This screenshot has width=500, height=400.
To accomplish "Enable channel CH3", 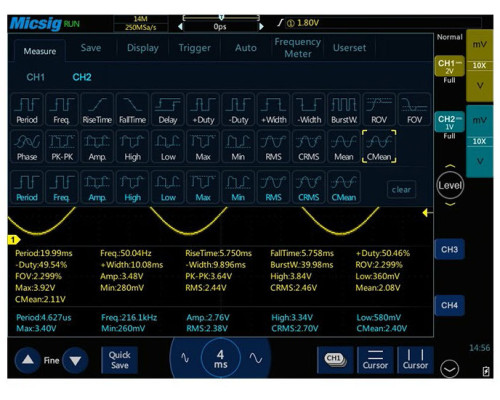I will coord(449,249).
